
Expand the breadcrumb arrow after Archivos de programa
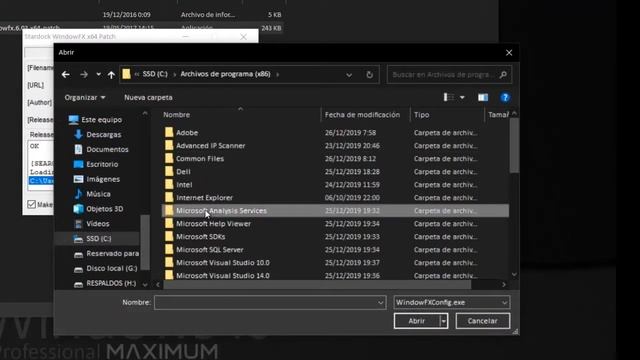point(278,75)
